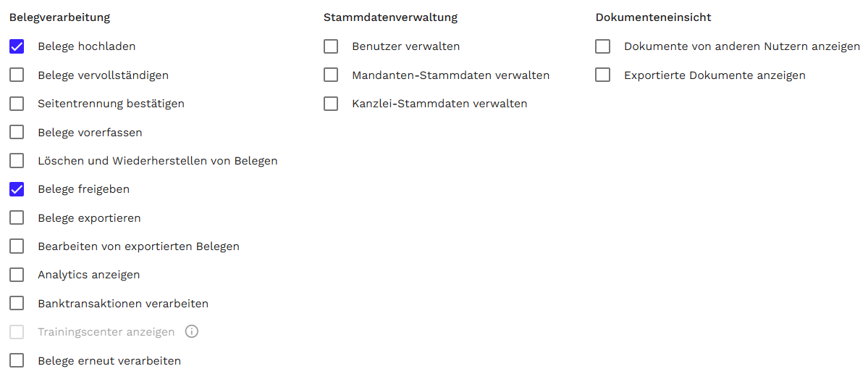Screen dimensions: 868x382
Task: Tick Belege erneut verarbeiten checkbox
Action: (x=17, y=361)
